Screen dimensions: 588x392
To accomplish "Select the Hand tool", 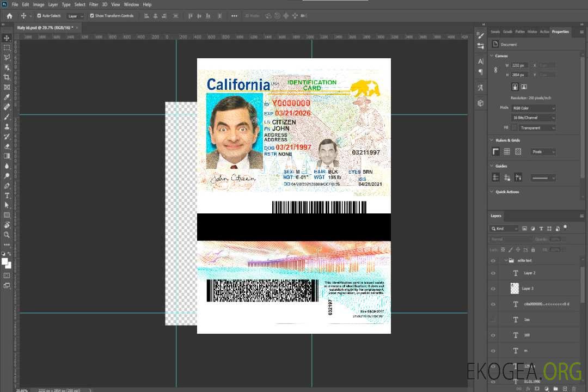I will [x=7, y=225].
